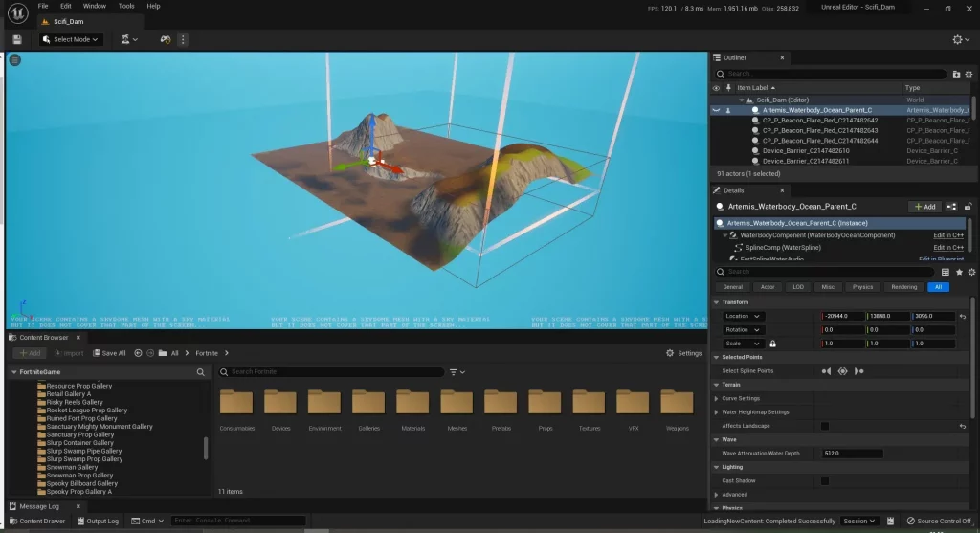
Task: Toggle visibility of Artemis_Waterbody_Ocean_Parent_C
Action: tap(716, 110)
